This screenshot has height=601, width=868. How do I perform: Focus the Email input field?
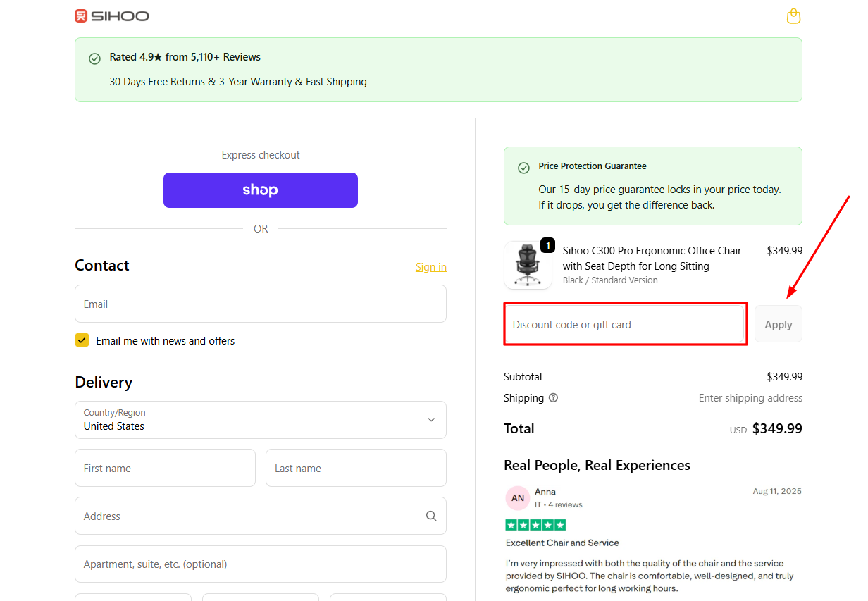(261, 304)
